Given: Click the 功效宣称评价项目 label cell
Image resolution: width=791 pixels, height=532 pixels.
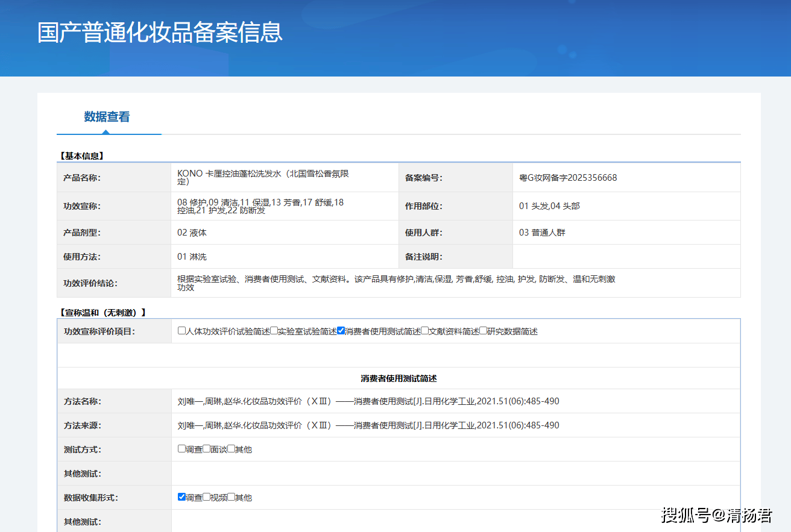Looking at the screenshot, I should (115, 331).
